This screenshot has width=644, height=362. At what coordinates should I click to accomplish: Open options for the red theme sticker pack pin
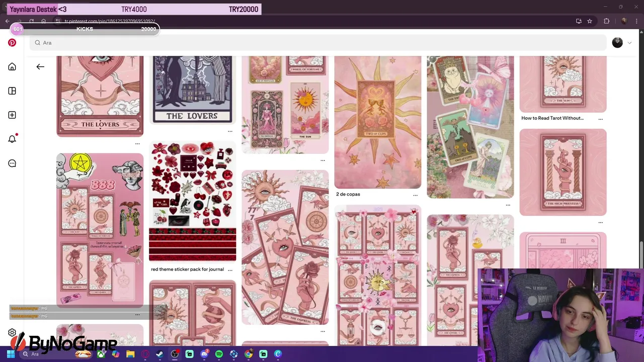point(230,270)
